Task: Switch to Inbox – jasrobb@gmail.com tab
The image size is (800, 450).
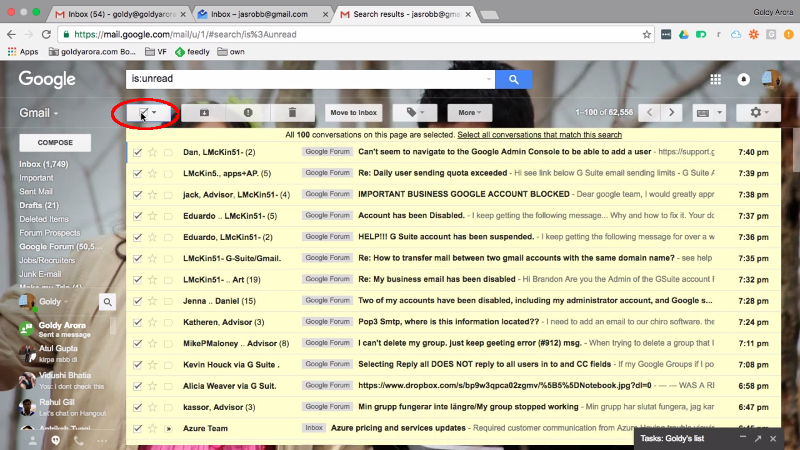Action: tap(261, 14)
